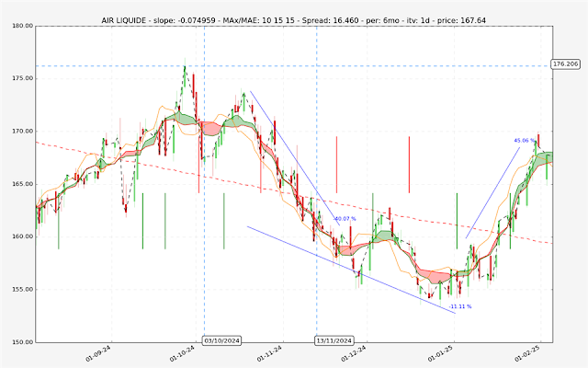Click the 01-10-24 x-axis tick label

181,351
